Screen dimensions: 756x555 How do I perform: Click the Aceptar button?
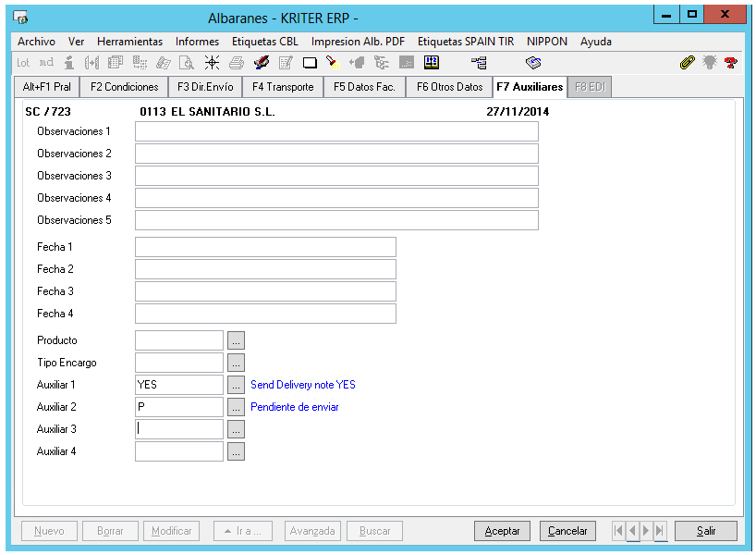point(502,531)
